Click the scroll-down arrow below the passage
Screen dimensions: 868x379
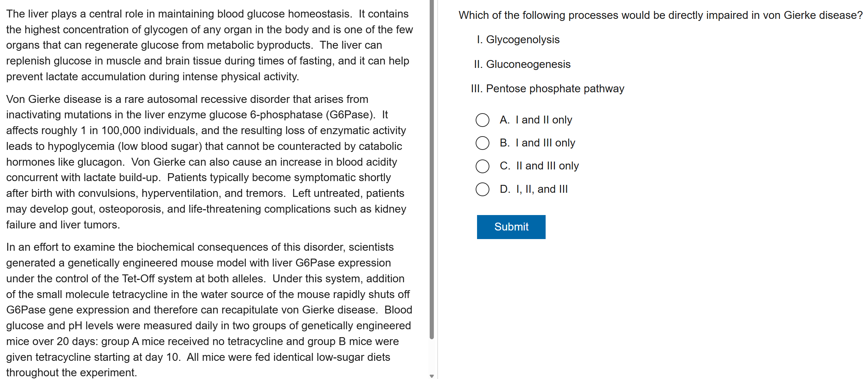pos(432,376)
